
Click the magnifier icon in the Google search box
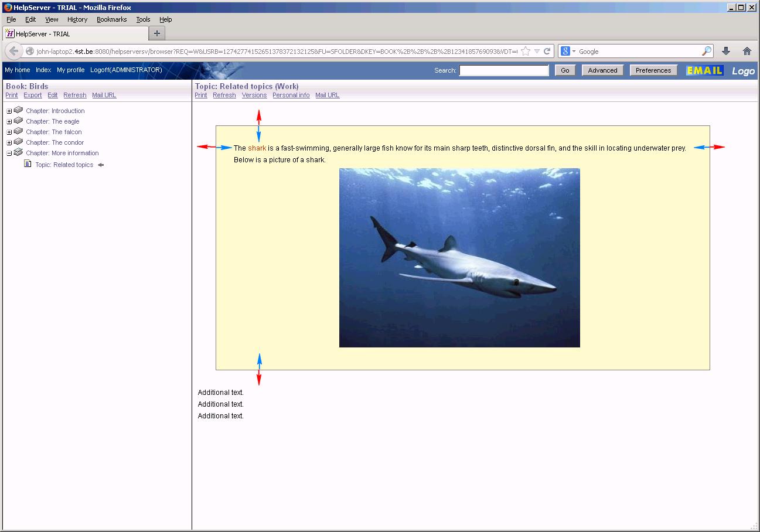[707, 51]
